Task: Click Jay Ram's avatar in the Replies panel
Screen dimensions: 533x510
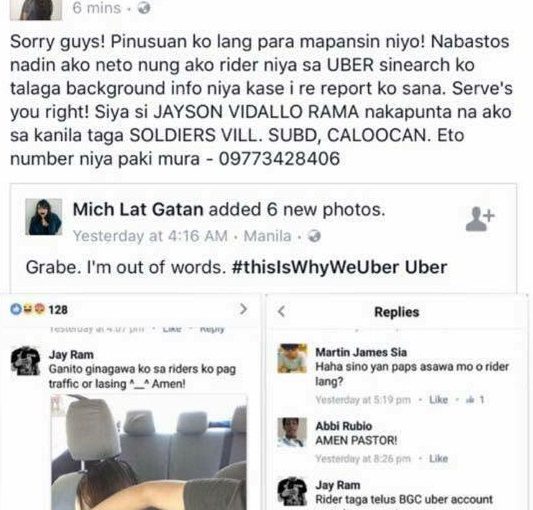Action: pyautogui.click(x=292, y=492)
